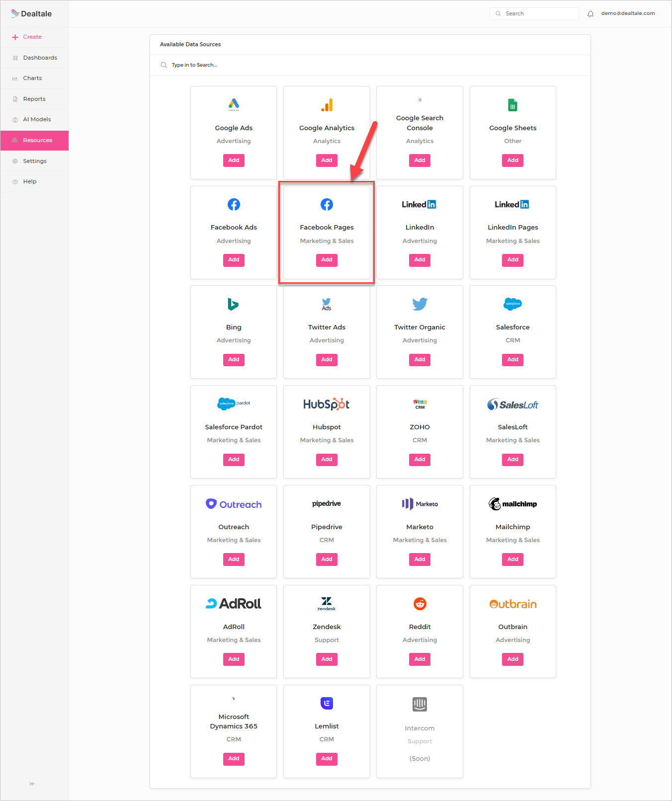The width and height of the screenshot is (672, 801).
Task: Click the Outbrain logo
Action: point(512,604)
